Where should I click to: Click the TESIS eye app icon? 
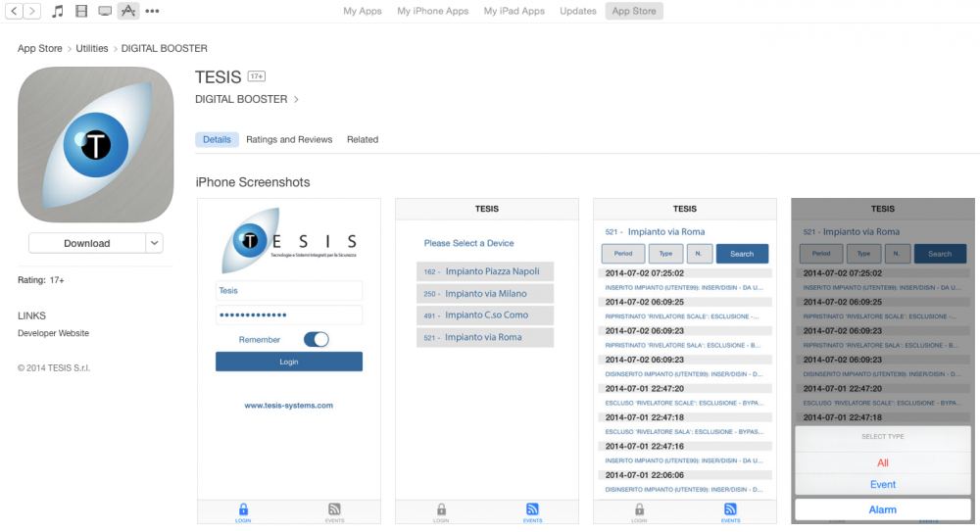pos(95,144)
